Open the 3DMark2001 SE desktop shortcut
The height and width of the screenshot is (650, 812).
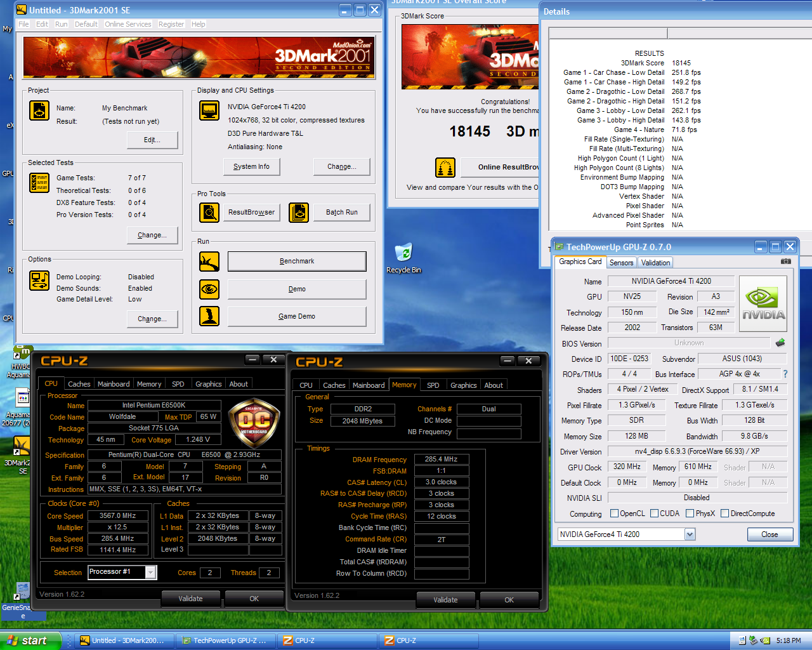pyautogui.click(x=22, y=455)
